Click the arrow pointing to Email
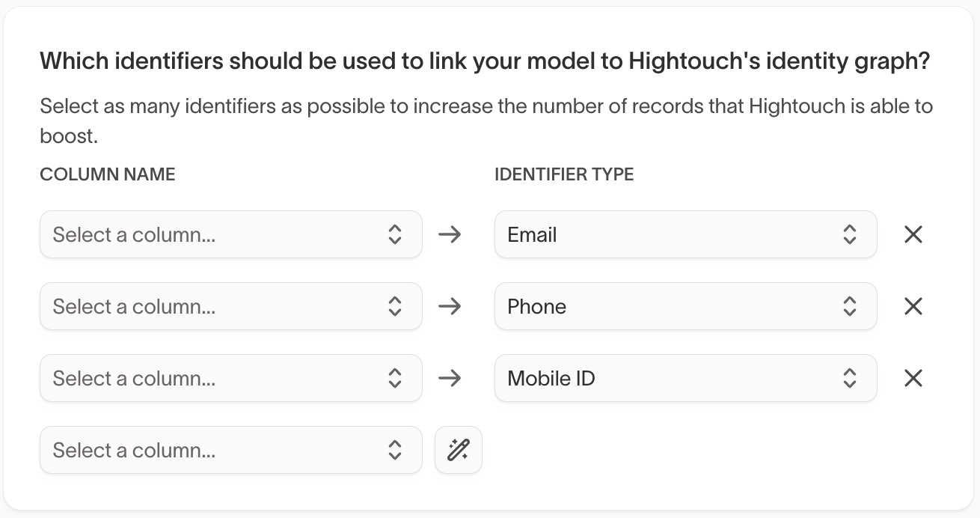 click(x=450, y=235)
